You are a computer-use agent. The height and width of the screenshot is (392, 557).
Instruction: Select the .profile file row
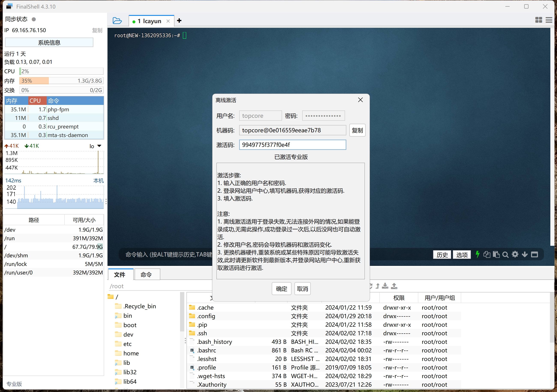[x=324, y=368]
